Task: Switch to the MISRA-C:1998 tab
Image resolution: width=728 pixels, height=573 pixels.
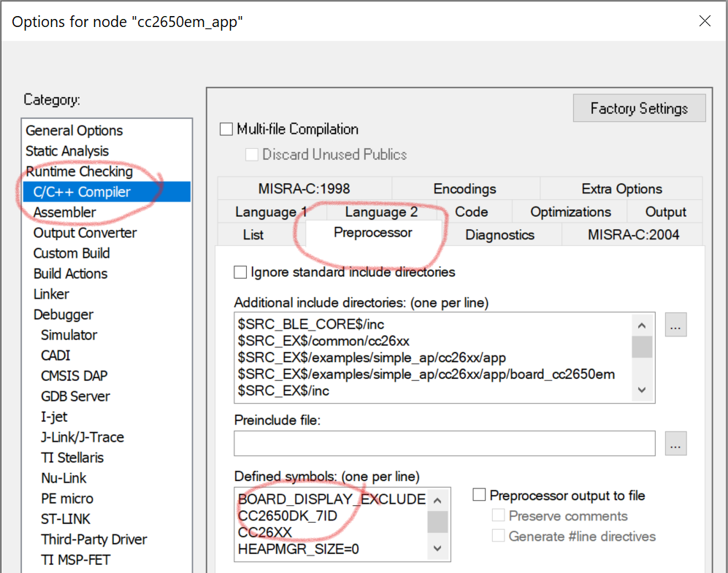Action: coord(304,189)
